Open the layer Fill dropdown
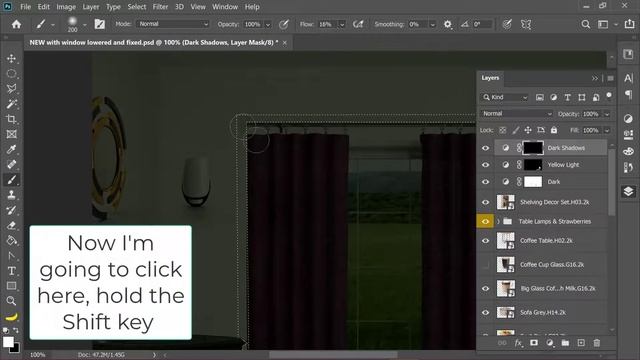The height and width of the screenshot is (360, 640). pos(607,131)
